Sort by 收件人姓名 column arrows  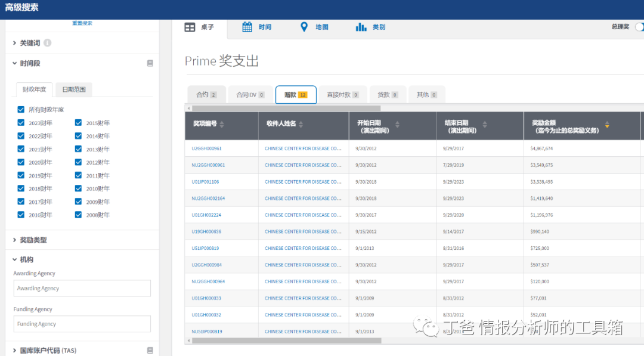(301, 124)
